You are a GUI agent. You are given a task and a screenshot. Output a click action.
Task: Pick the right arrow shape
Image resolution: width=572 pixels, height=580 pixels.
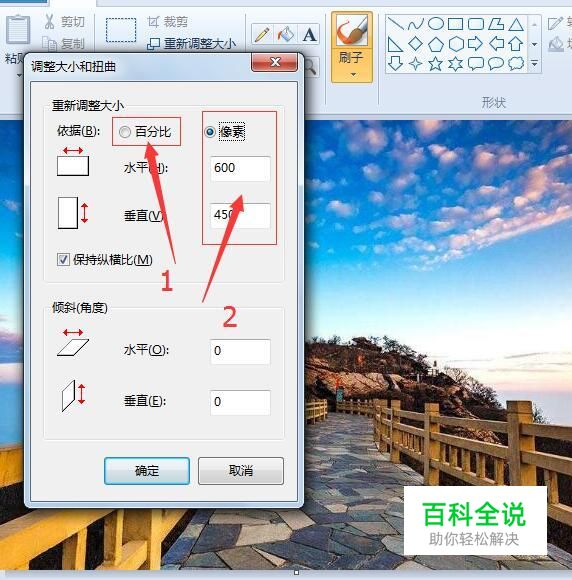pyautogui.click(x=475, y=44)
